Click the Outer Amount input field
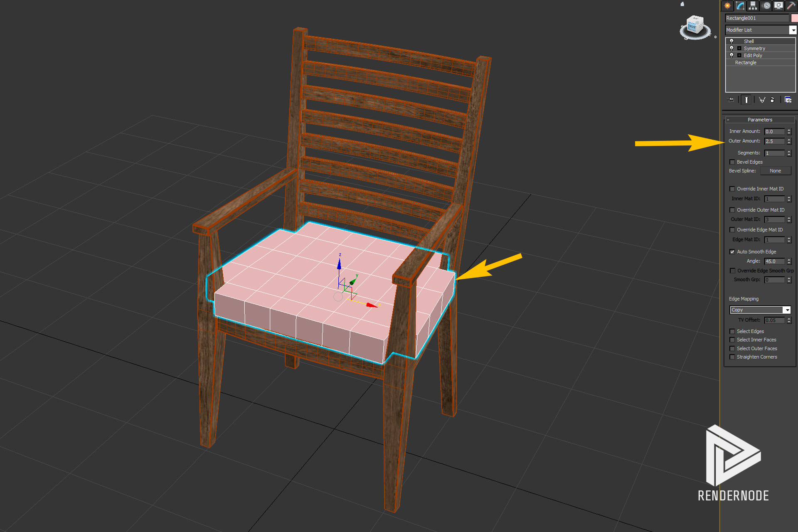Viewport: 798px width, 532px height. 774,141
